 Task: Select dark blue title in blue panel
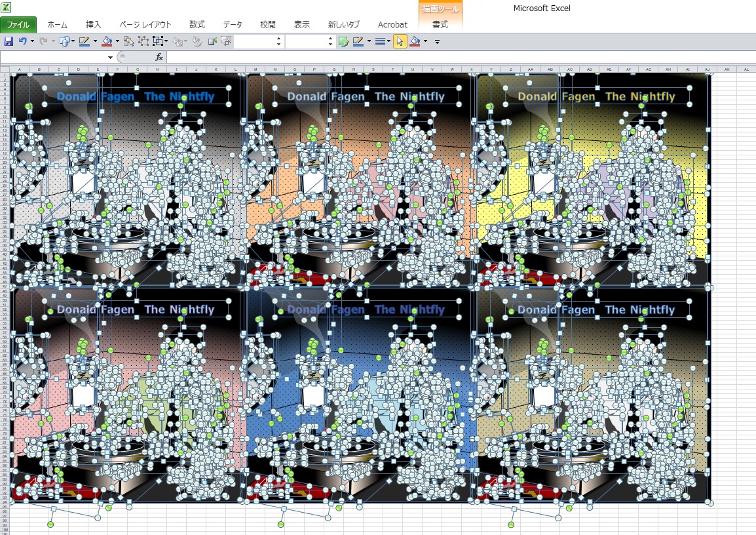point(366,309)
